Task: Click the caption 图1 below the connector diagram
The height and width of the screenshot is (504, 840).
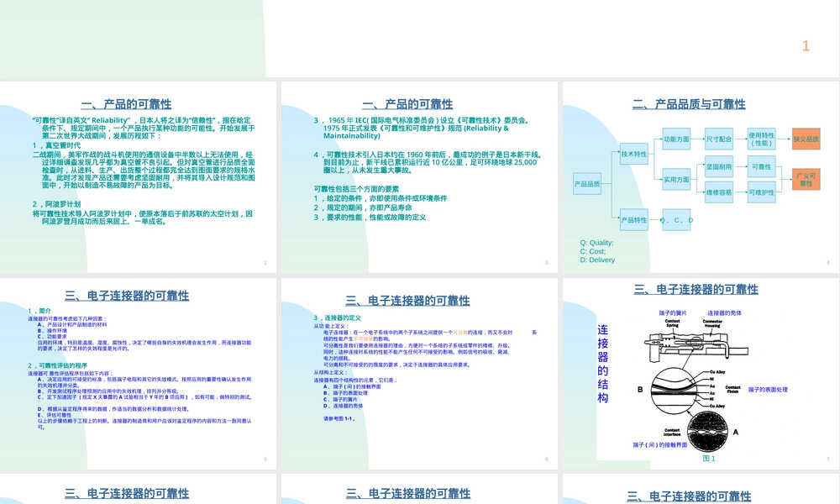Action: coord(709,459)
